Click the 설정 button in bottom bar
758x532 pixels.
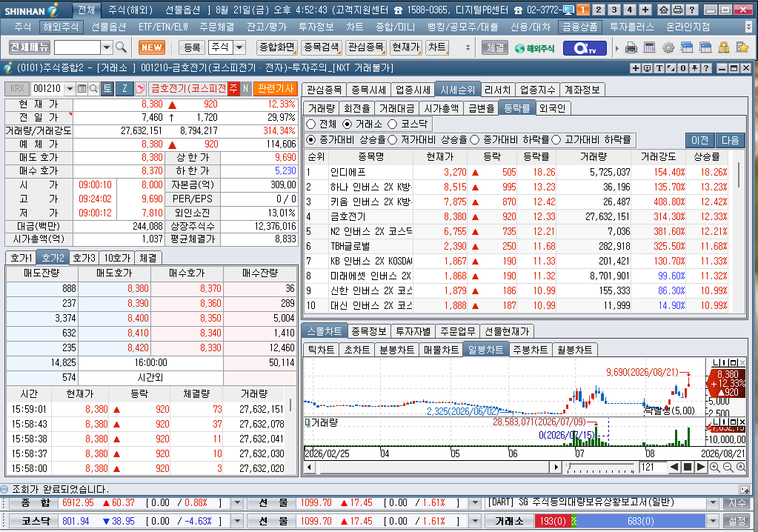point(737,522)
